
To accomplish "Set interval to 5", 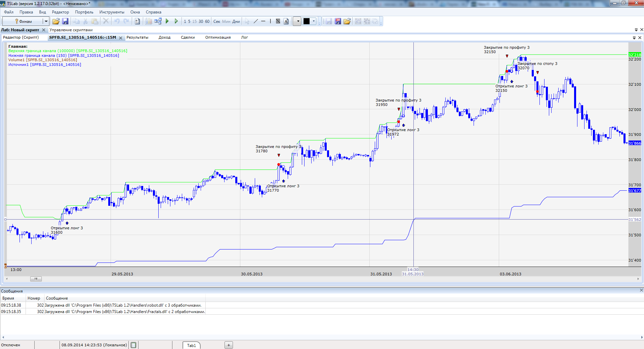I will pos(189,22).
